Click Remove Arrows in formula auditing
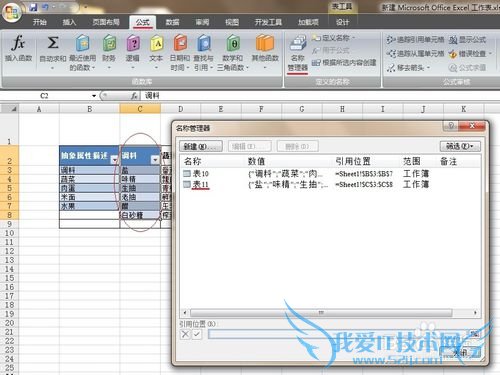Image resolution: width=500 pixels, height=375 pixels. pyautogui.click(x=408, y=68)
